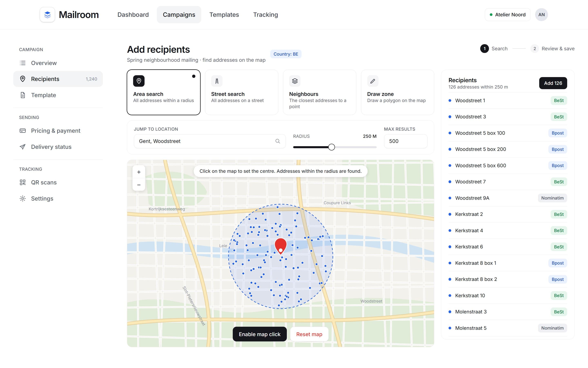588x368 pixels.
Task: Open the Dashboard tab
Action: click(133, 15)
